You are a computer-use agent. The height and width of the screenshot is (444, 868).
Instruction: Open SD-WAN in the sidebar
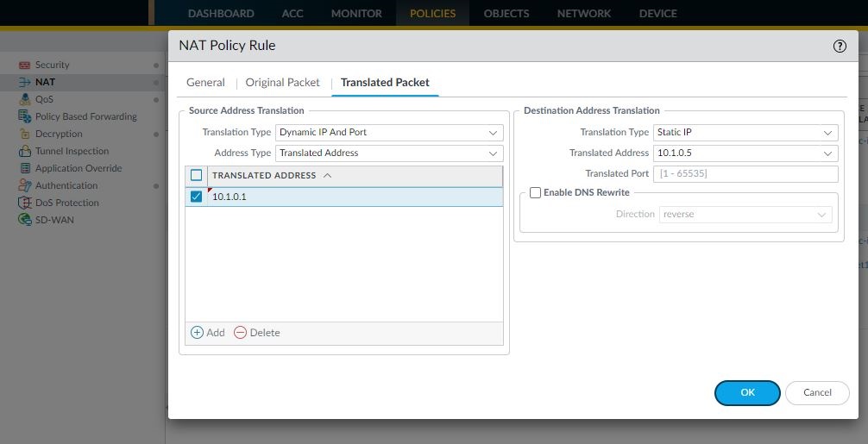(54, 220)
